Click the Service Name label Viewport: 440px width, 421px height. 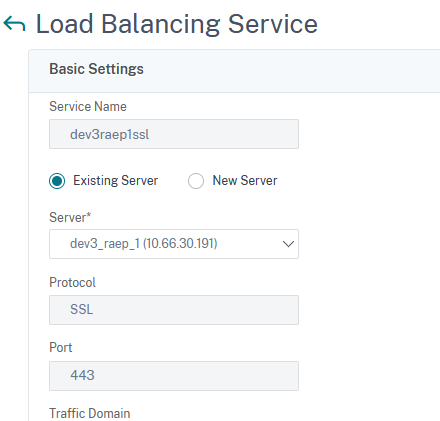pos(88,107)
